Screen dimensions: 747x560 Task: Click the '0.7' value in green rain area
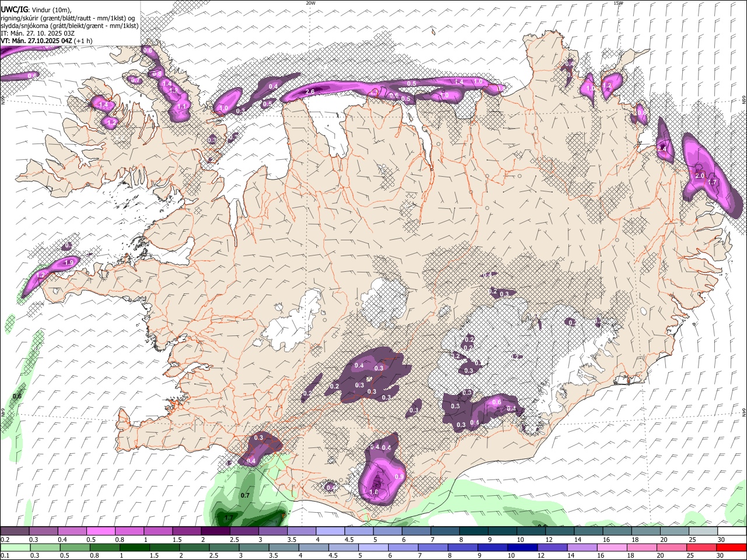coord(245,496)
